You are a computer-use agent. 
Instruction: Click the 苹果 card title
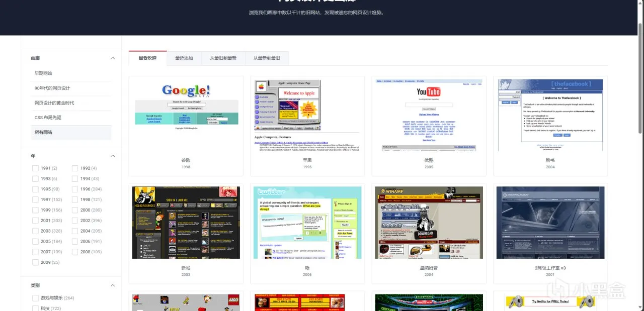307,160
